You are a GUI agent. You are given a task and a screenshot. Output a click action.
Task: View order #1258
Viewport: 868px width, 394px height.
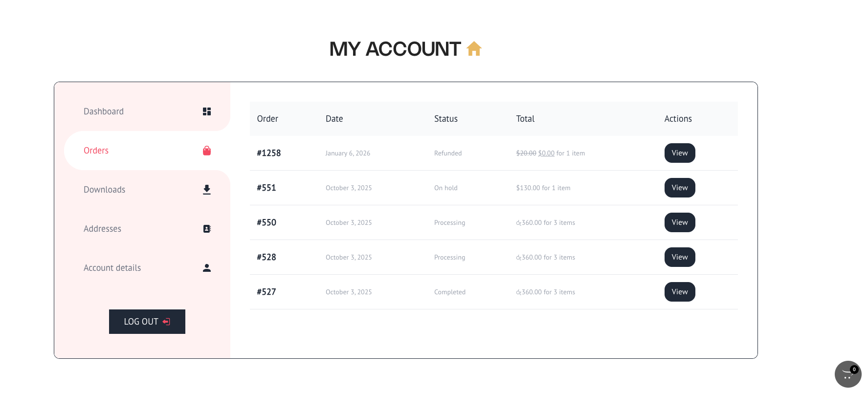[679, 153]
